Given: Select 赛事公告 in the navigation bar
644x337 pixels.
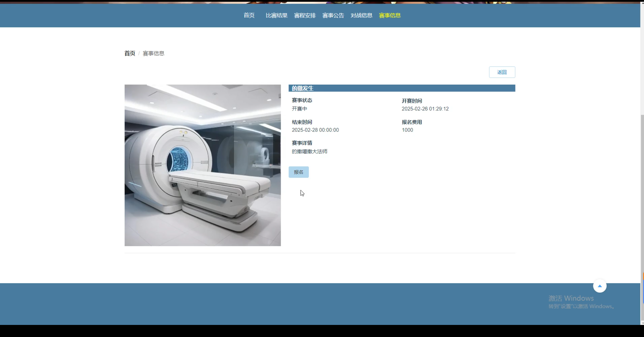Looking at the screenshot, I should [333, 15].
